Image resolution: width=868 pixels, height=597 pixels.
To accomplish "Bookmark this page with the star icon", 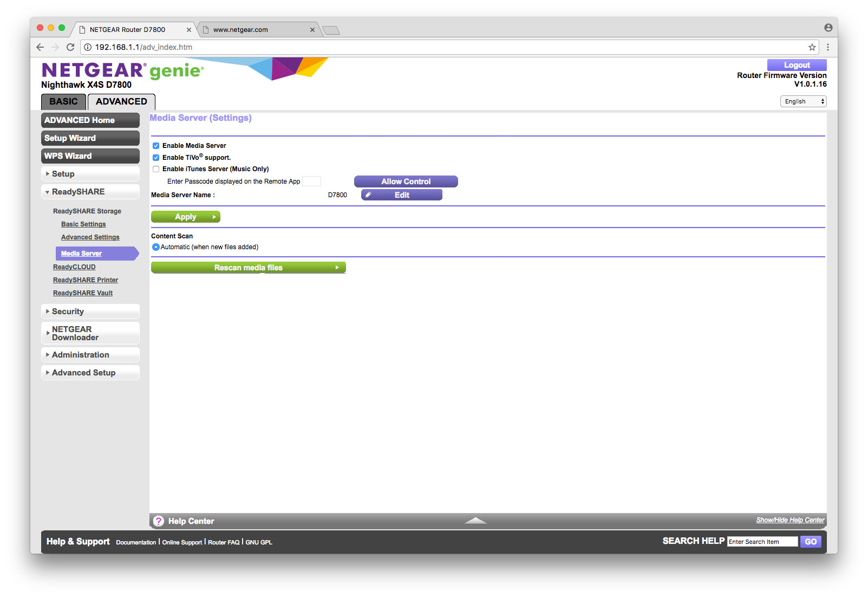I will [812, 47].
